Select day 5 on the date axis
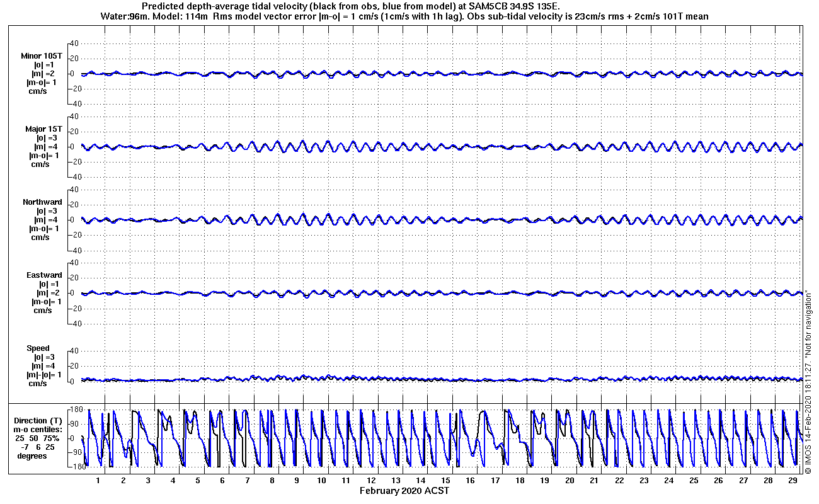 (197, 481)
